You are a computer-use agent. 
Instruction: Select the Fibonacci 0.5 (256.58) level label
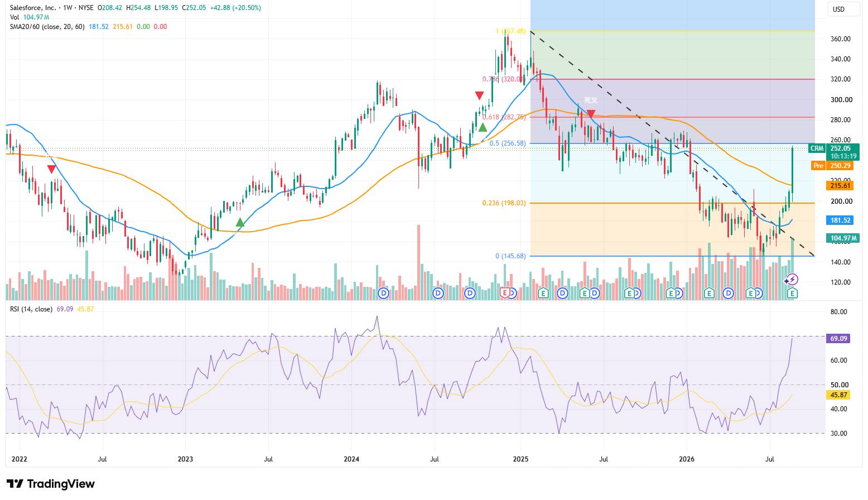point(508,143)
